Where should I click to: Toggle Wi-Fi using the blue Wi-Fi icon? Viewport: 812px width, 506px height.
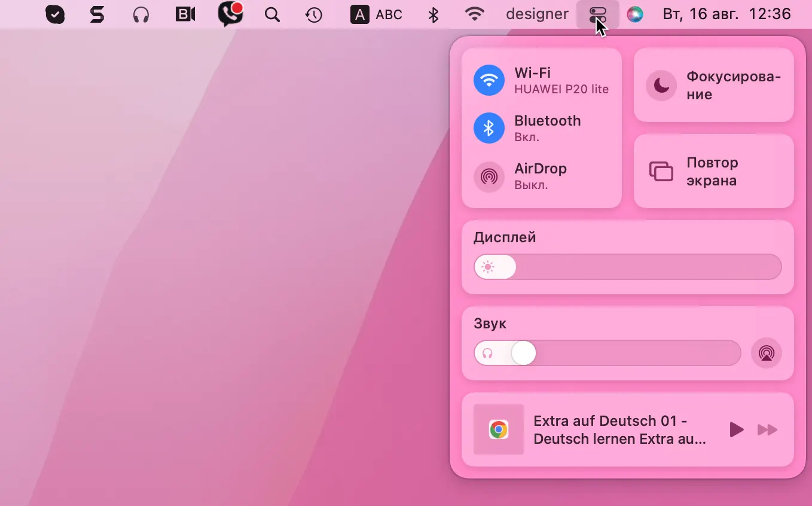(489, 80)
